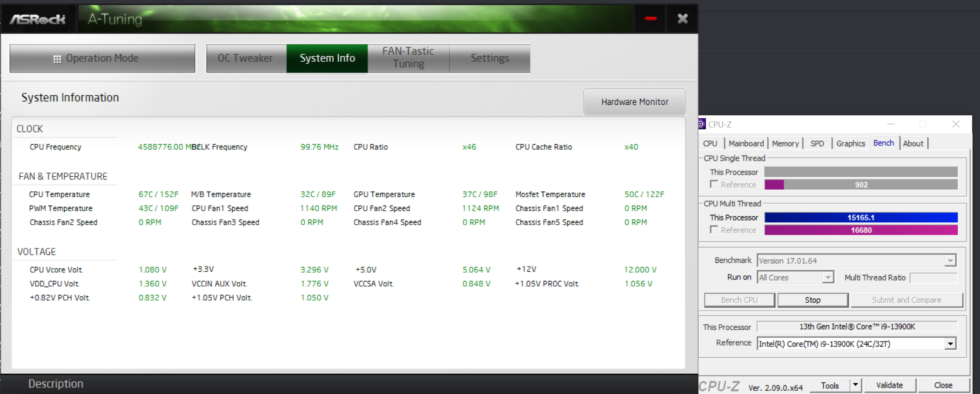
Task: Open Benchmark version dropdown
Action: 857,260
